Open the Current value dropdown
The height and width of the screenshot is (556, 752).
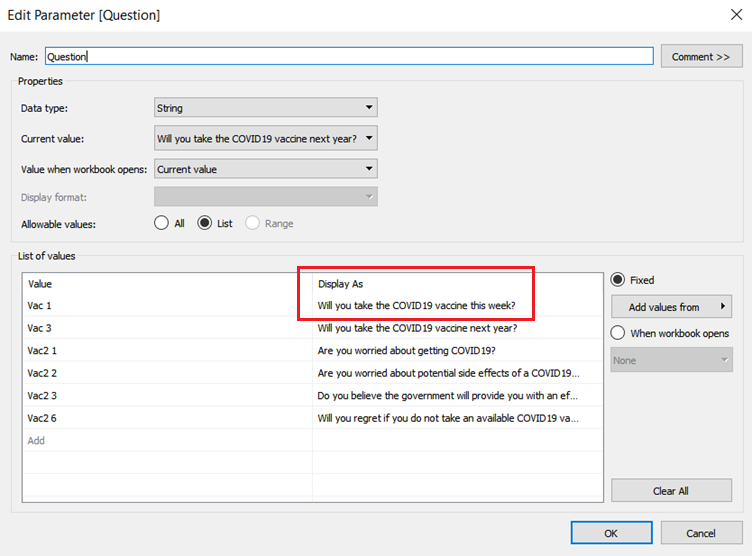coord(266,138)
